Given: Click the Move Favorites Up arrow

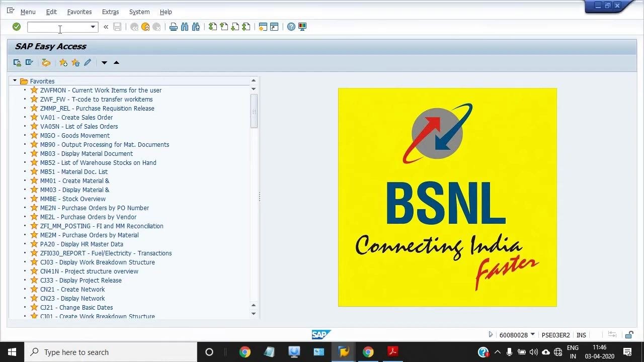Looking at the screenshot, I should coord(116,62).
